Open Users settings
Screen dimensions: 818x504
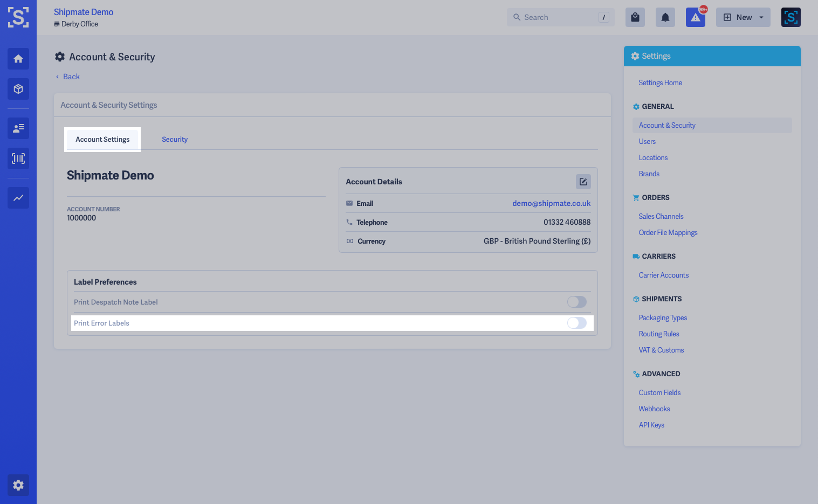pyautogui.click(x=647, y=141)
